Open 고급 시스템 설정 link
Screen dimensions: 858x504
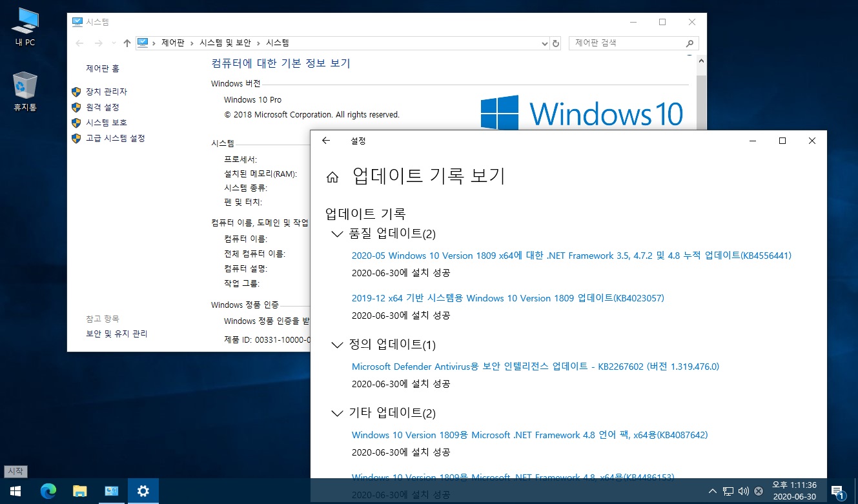116,138
